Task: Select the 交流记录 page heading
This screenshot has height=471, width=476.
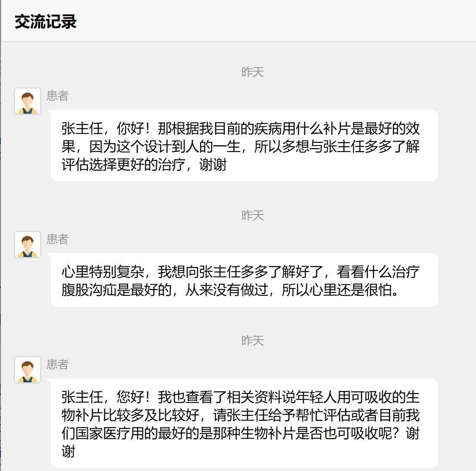Action: (46, 22)
